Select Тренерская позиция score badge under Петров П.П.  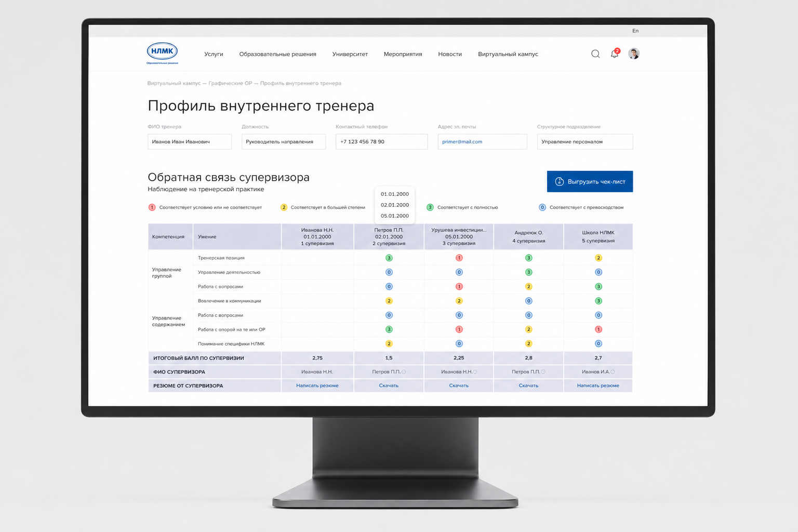[389, 258]
